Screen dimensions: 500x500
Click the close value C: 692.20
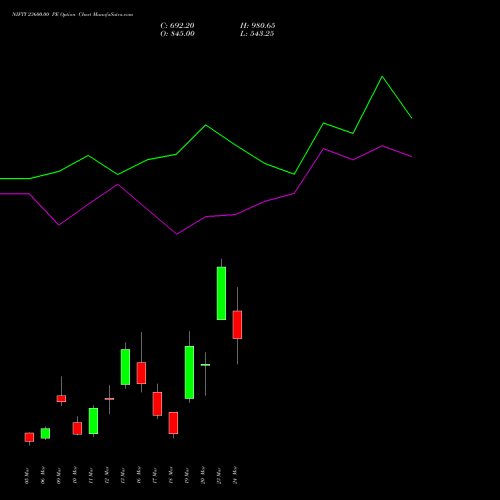tap(177, 26)
